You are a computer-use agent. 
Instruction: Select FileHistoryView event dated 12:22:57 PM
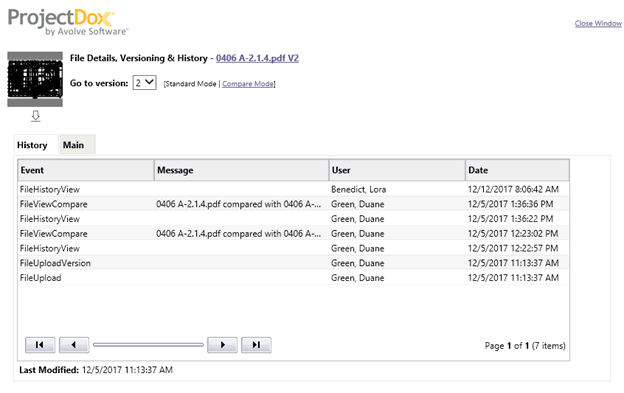click(50, 248)
